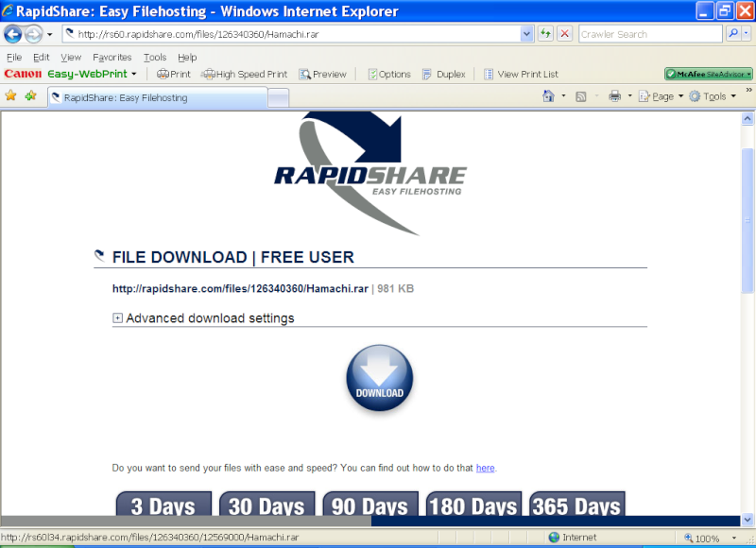Click the RapidShare logo image
The height and width of the screenshot is (548, 756).
tap(370, 174)
